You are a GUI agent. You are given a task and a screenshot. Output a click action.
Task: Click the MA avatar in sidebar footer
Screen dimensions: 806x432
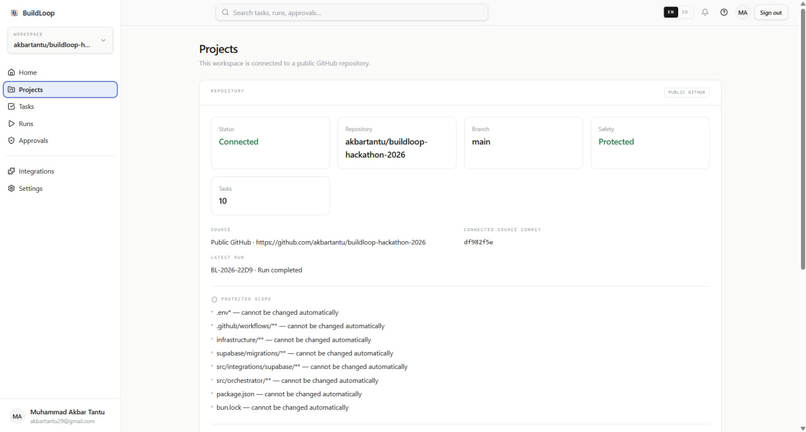pyautogui.click(x=17, y=416)
